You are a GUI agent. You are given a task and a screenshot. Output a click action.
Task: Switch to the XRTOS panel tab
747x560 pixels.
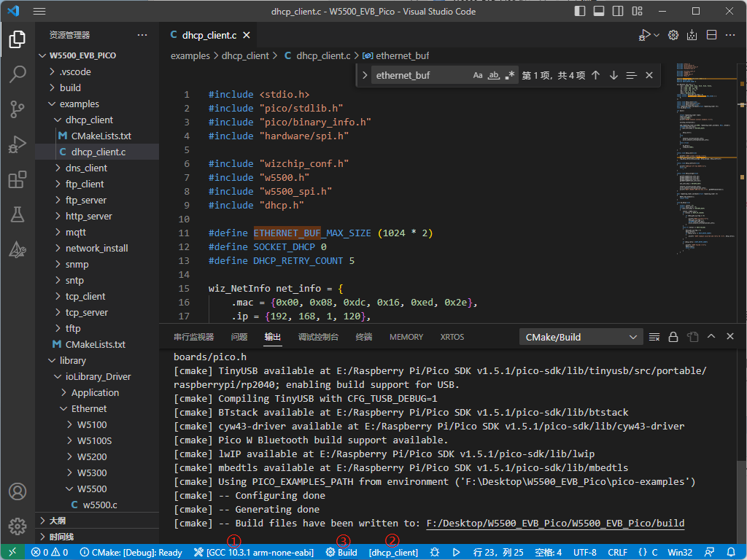point(452,337)
